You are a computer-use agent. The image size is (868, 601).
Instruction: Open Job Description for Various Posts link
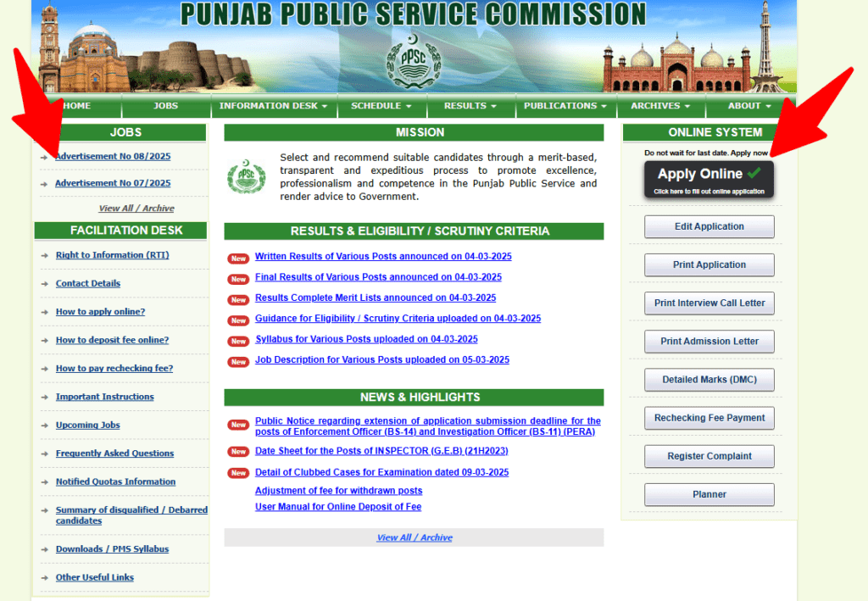point(382,359)
